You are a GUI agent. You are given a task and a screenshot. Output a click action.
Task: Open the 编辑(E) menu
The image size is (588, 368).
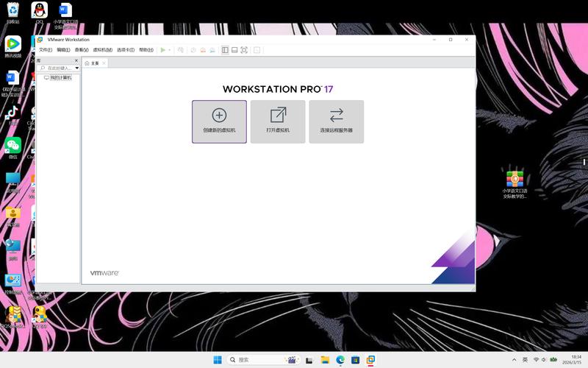pos(63,50)
